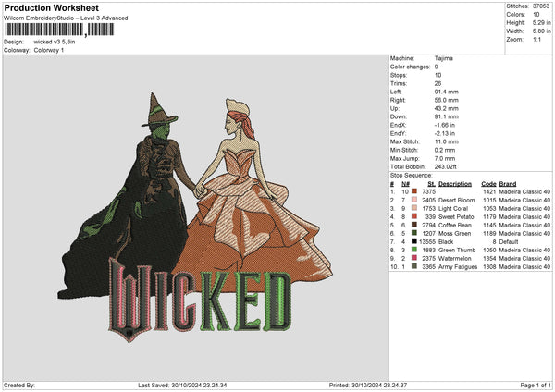Click the 'Color changes:' label
This screenshot has width=555, height=392.
pos(410,67)
